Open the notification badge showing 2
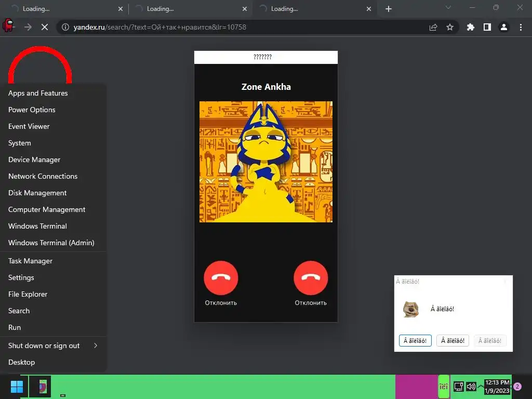Viewport: 532px width, 399px height. (x=517, y=387)
